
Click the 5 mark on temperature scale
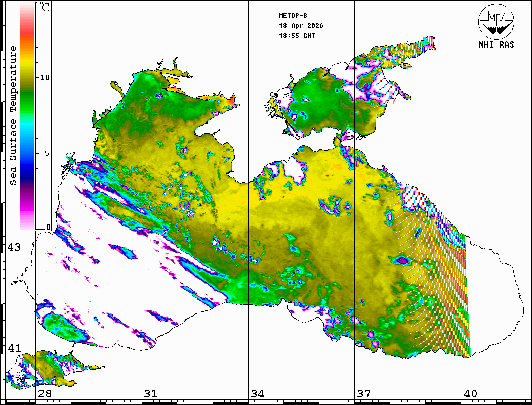48,153
